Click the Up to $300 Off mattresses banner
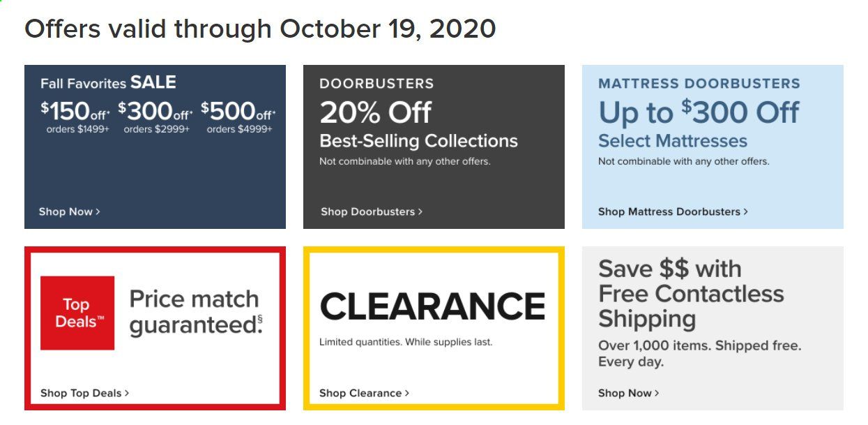 point(713,147)
